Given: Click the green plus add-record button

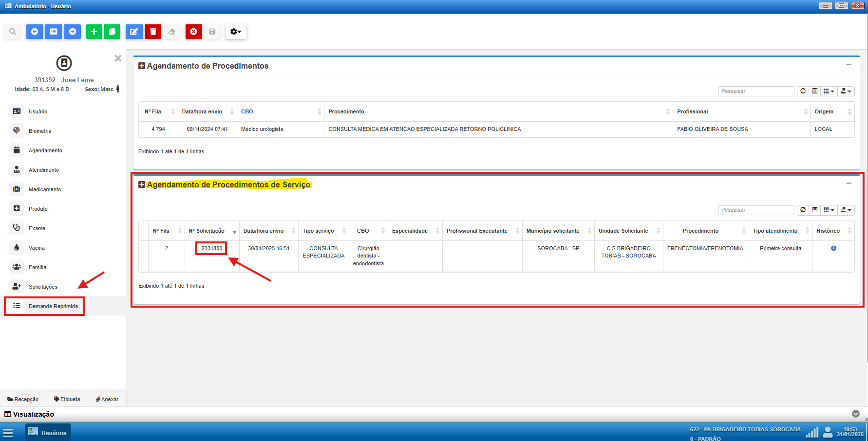Looking at the screenshot, I should (x=94, y=32).
